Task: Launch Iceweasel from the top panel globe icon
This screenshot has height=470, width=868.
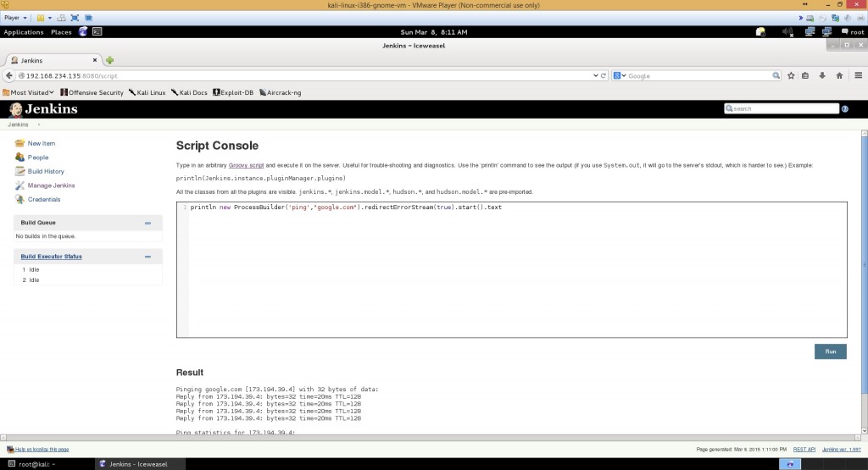Action: tap(83, 31)
